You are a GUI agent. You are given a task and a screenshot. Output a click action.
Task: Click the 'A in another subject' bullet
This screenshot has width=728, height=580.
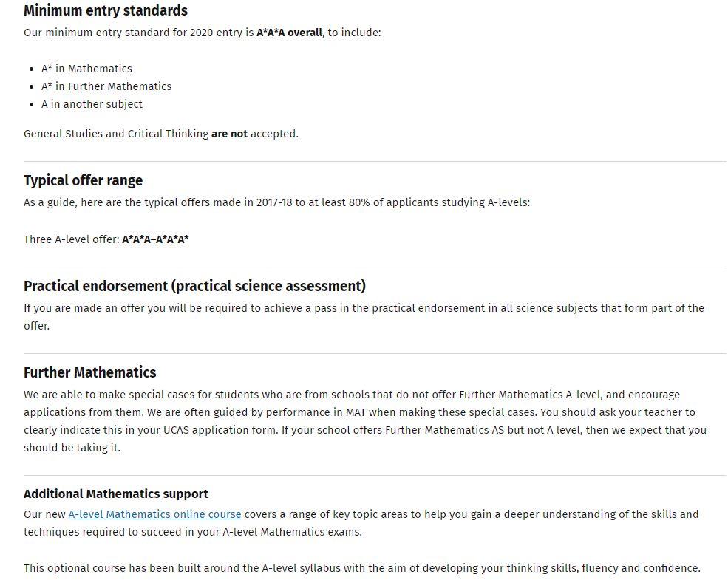click(x=92, y=104)
